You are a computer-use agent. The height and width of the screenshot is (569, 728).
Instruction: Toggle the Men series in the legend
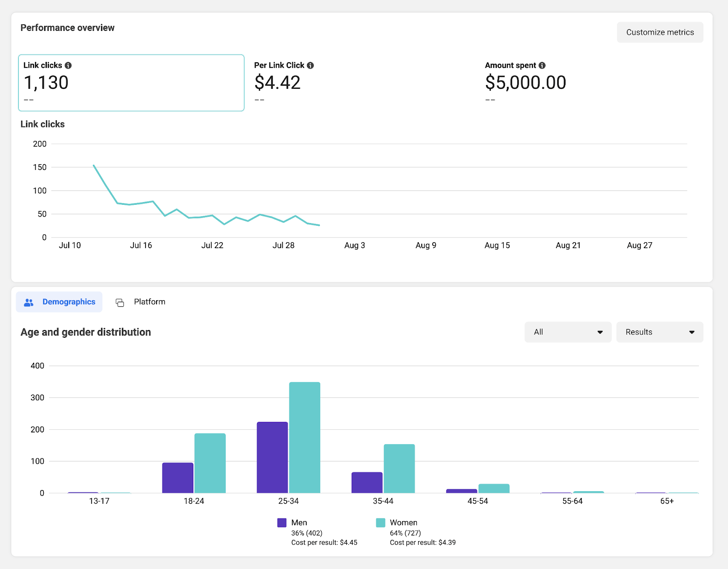pos(298,523)
